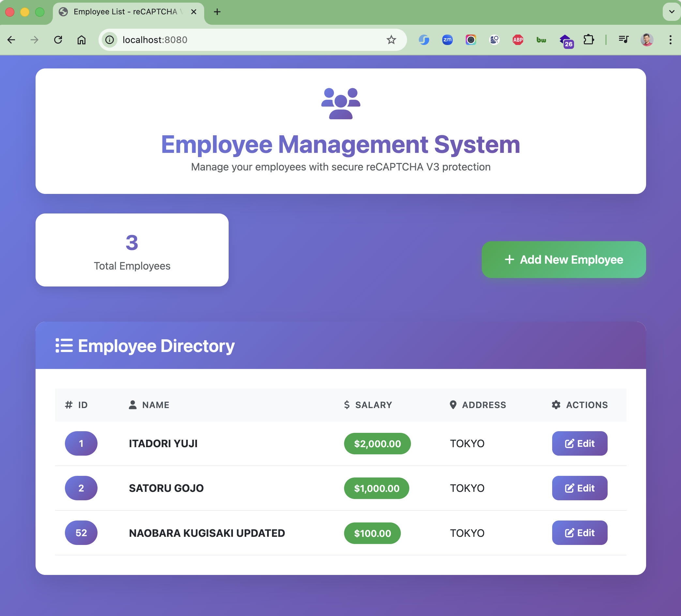Open the Zoom extension icon
Viewport: 681px width, 616px height.
[x=447, y=40]
